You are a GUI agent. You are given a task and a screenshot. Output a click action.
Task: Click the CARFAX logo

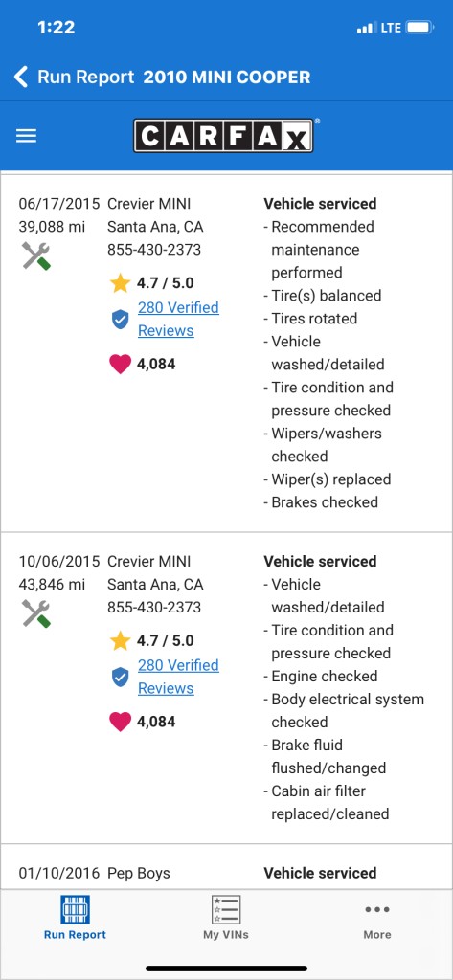click(223, 136)
